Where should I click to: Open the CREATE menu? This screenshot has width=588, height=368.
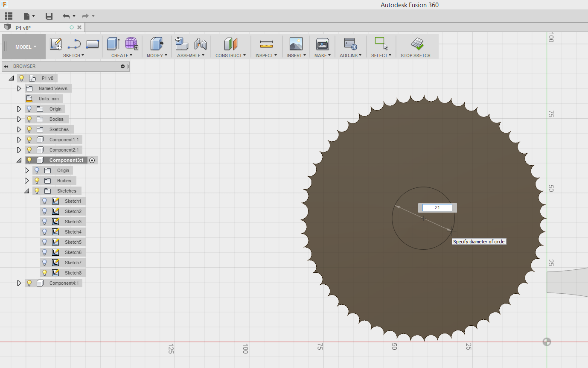[x=122, y=55]
